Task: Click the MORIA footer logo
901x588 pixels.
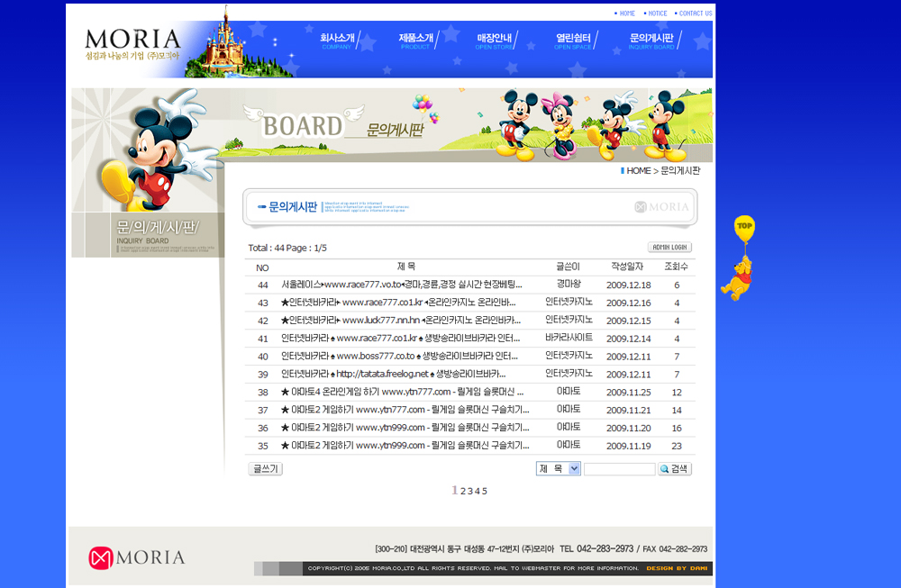Action: (137, 558)
